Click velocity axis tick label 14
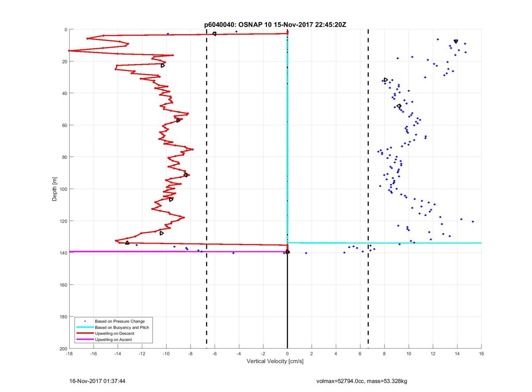The height and width of the screenshot is (392, 532). pos(457,354)
